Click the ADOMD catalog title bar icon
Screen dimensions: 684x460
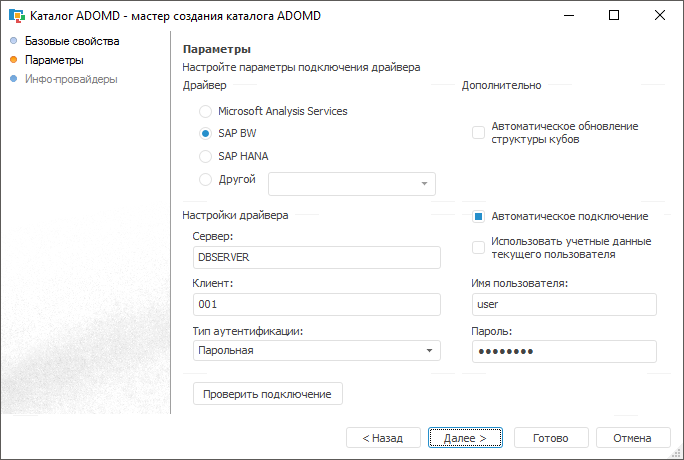16,16
